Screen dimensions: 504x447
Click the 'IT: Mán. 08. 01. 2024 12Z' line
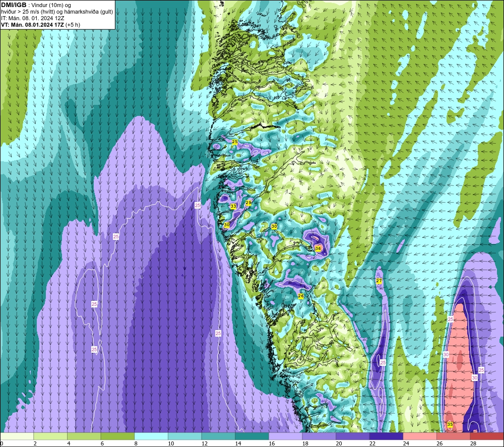click(32, 18)
